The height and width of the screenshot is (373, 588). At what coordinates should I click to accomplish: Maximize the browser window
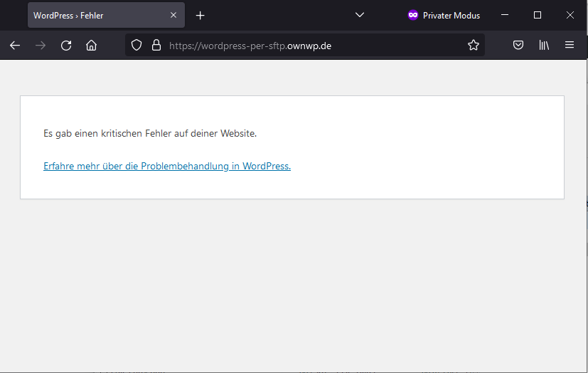coord(538,15)
